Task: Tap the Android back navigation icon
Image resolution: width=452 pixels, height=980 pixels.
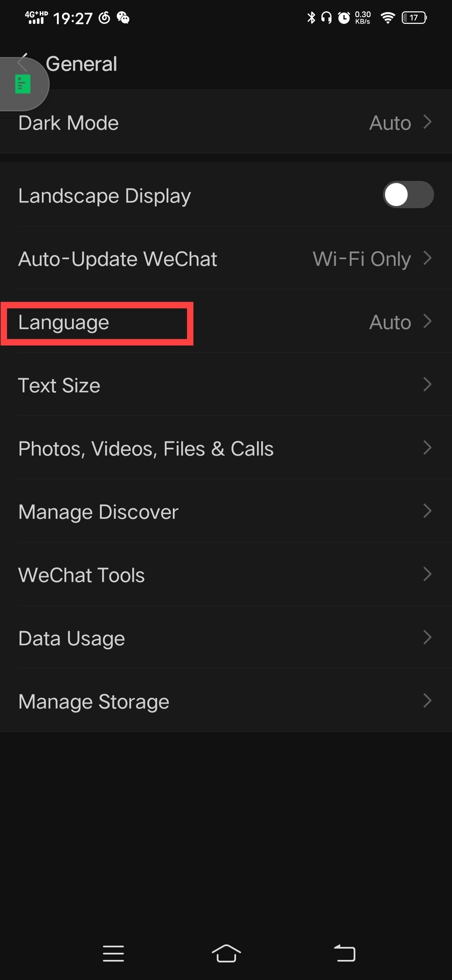Action: 344,954
